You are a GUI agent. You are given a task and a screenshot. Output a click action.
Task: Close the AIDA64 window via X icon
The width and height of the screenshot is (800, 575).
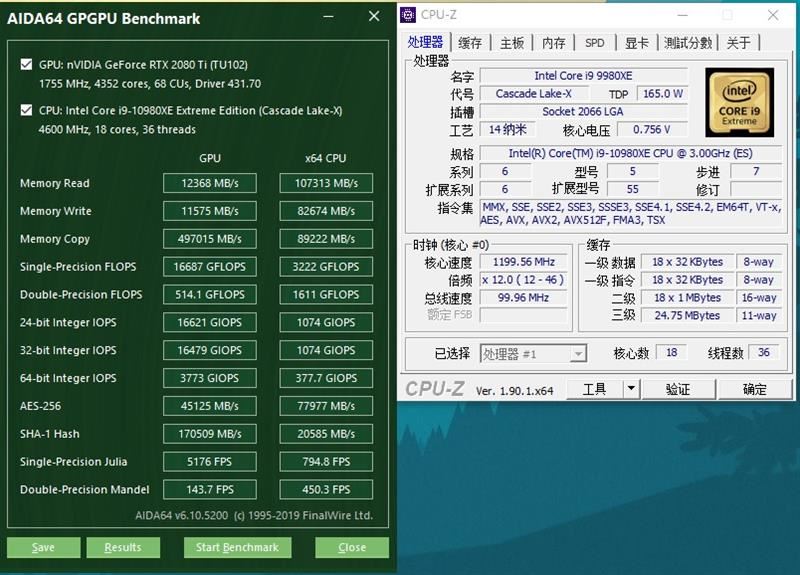tap(374, 16)
